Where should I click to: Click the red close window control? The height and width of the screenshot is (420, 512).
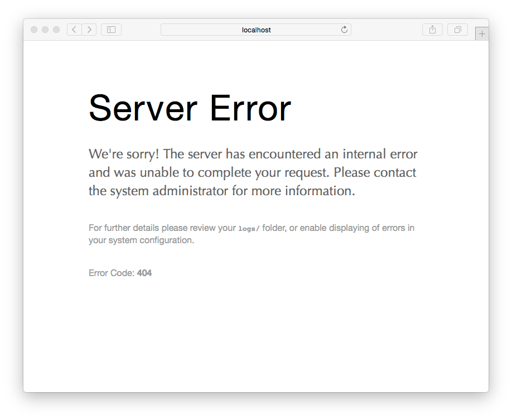[34, 30]
